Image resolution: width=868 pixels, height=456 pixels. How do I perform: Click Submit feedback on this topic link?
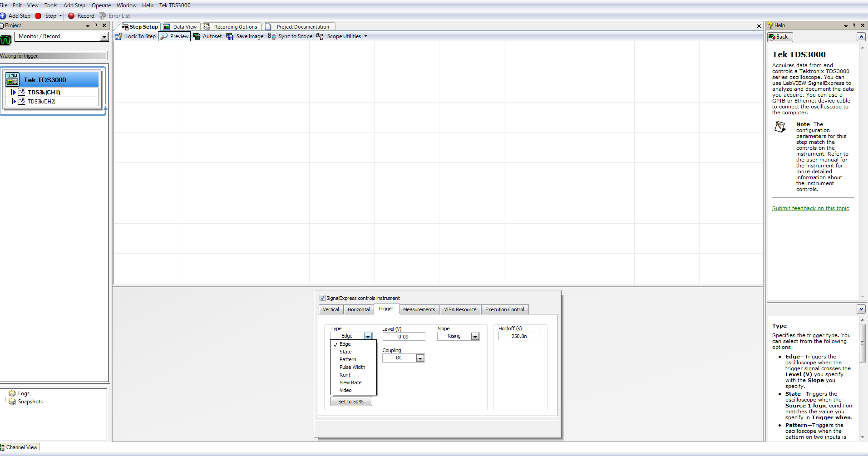pyautogui.click(x=810, y=208)
